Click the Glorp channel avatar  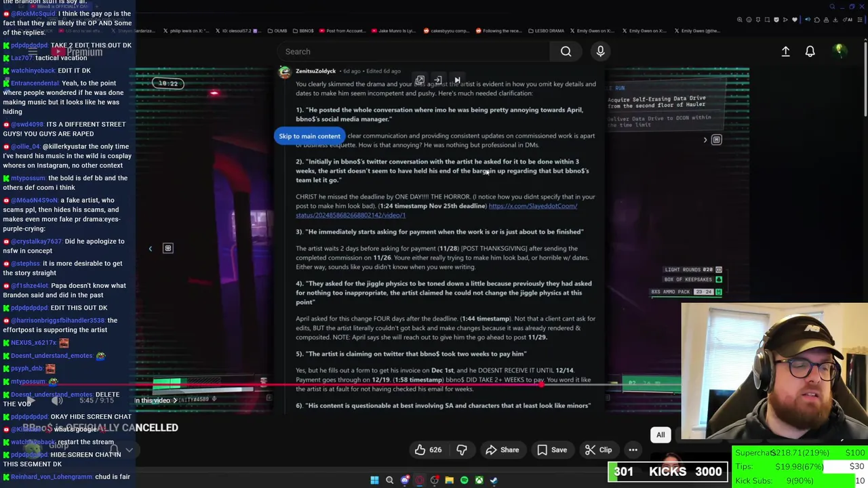tap(33, 449)
